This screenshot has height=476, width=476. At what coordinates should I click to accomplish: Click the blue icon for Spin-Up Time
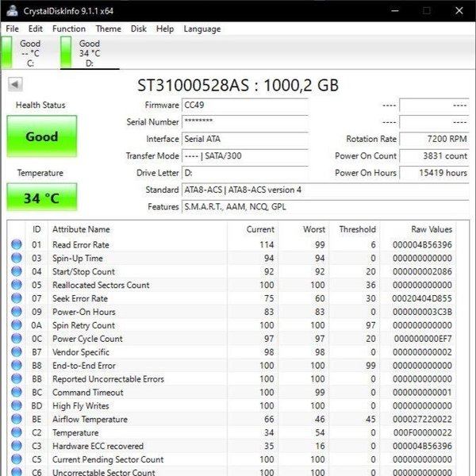17,259
